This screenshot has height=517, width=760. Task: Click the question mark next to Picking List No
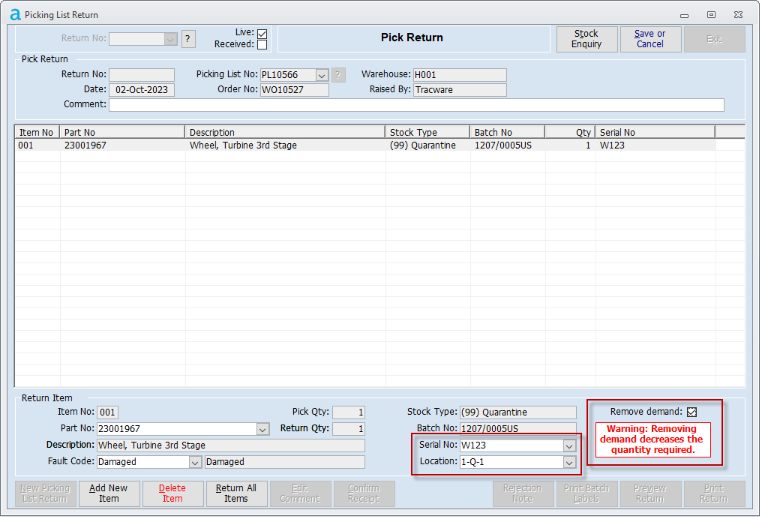coord(338,75)
